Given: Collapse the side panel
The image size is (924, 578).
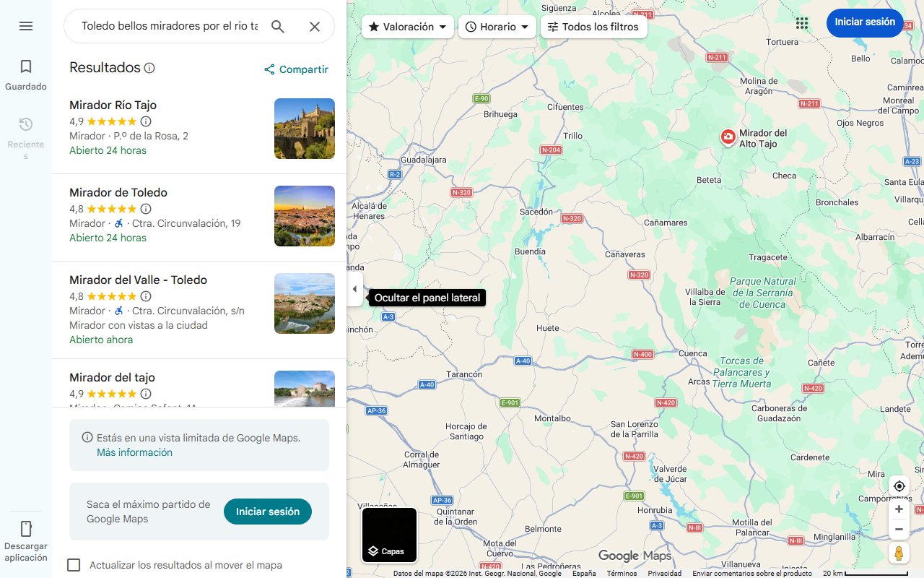Looking at the screenshot, I should pos(354,288).
